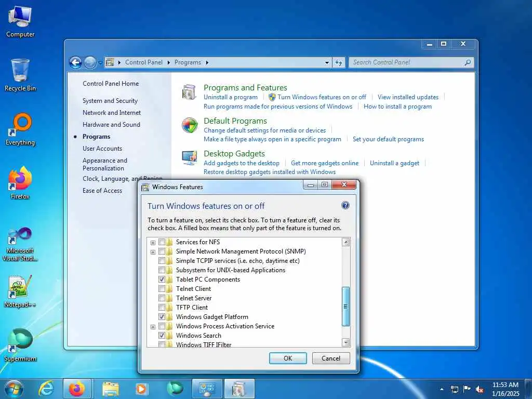
Task: Expand Windows Process Activation Service node
Action: tap(153, 327)
